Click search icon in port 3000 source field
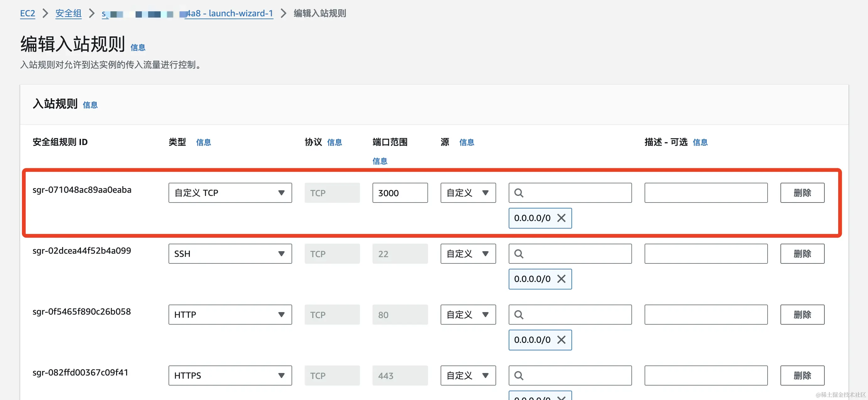Image resolution: width=868 pixels, height=400 pixels. coord(519,193)
